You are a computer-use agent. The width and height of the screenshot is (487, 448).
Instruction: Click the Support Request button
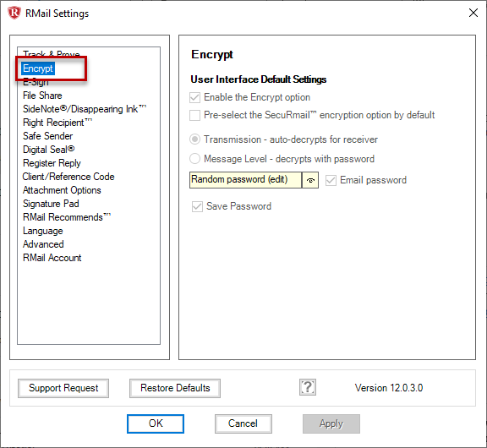[63, 388]
